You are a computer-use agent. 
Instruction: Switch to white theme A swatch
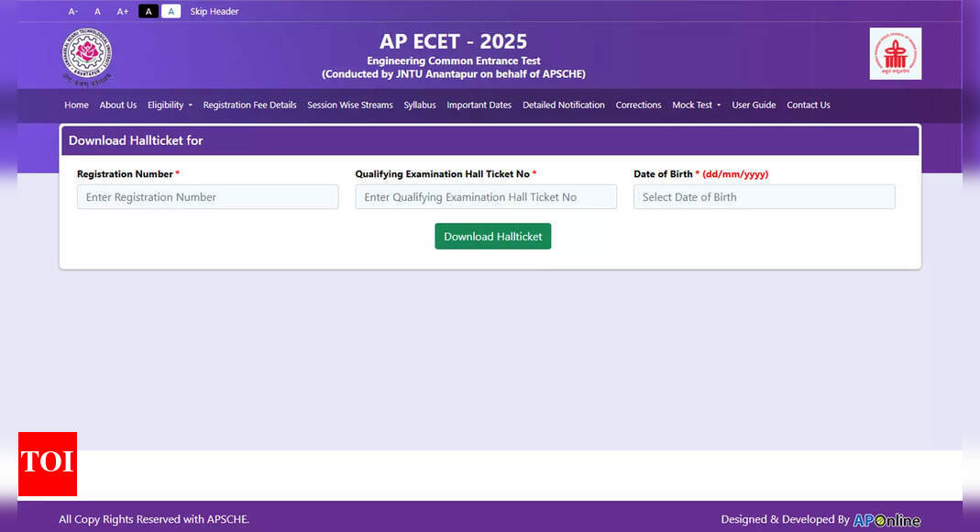[x=171, y=12]
